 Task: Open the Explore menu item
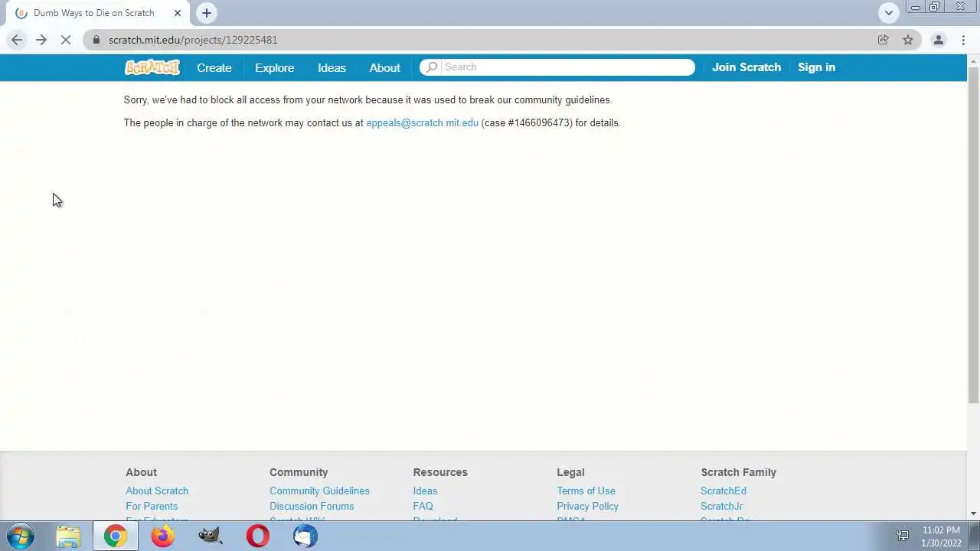tap(275, 67)
